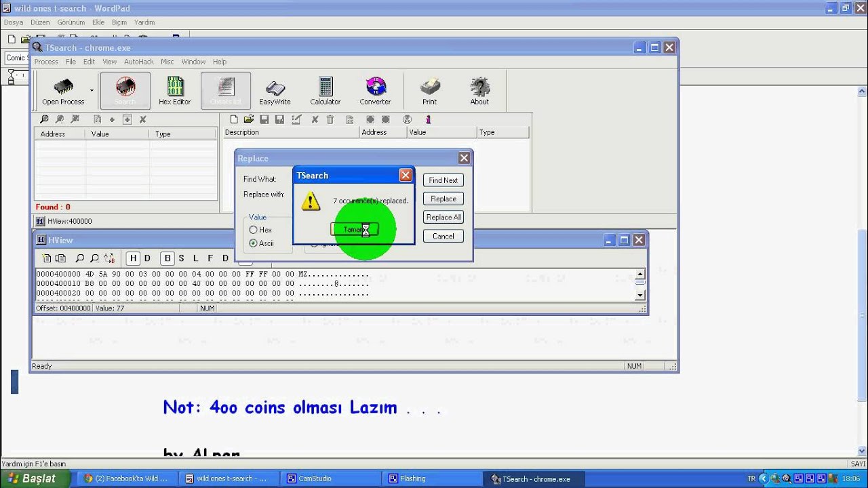
Task: Click the purple info icon in cheat toolbar
Action: 428,119
